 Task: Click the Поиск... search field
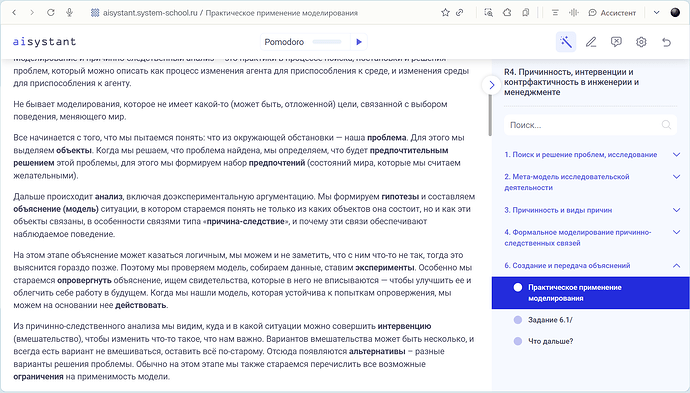pyautogui.click(x=590, y=125)
